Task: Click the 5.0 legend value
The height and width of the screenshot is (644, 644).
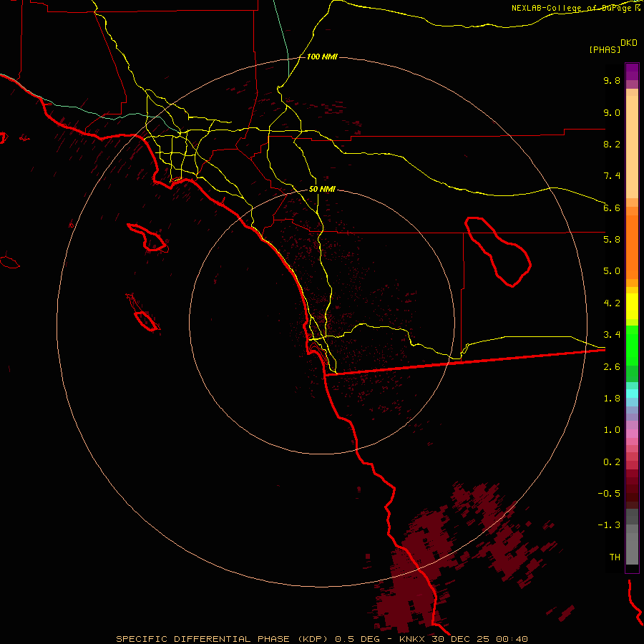Action: pos(612,271)
